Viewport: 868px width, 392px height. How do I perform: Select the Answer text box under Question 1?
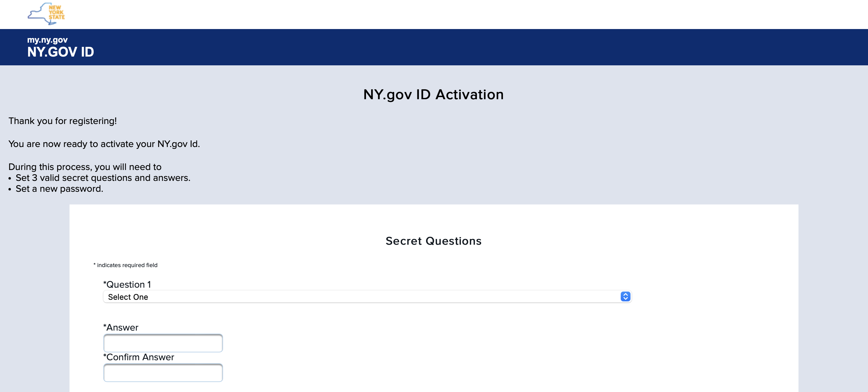(x=163, y=343)
